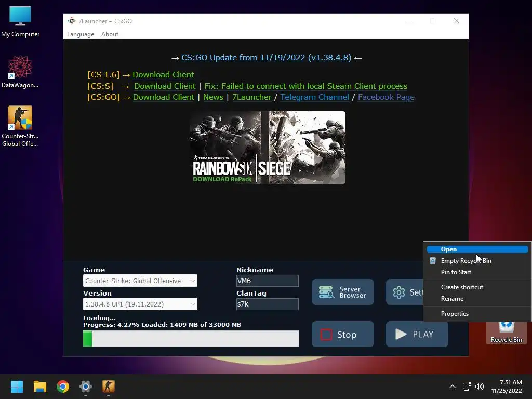Show hidden system tray icons
This screenshot has height=399, width=532.
[x=453, y=387]
